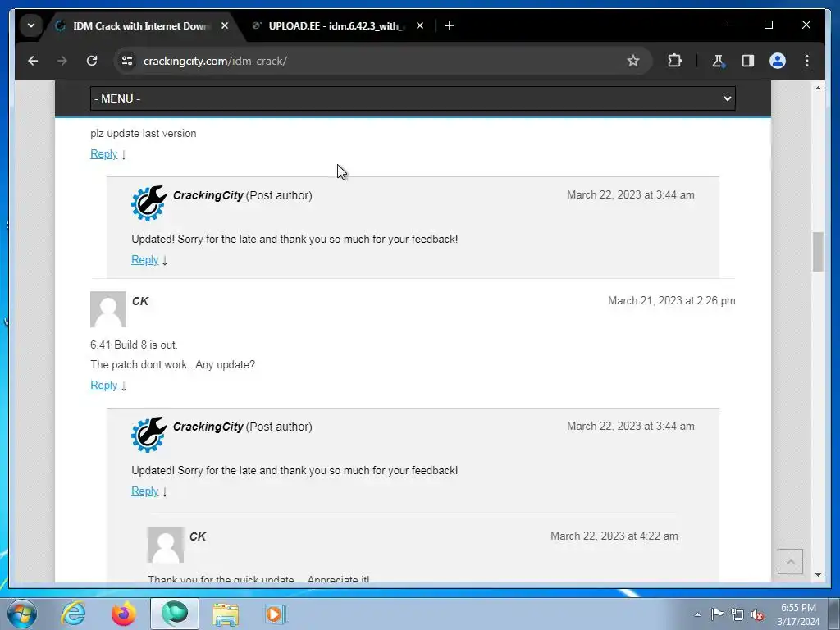Reply to second CrackingCity 'Updated!' comment
This screenshot has width=840, height=630.
pyautogui.click(x=144, y=491)
